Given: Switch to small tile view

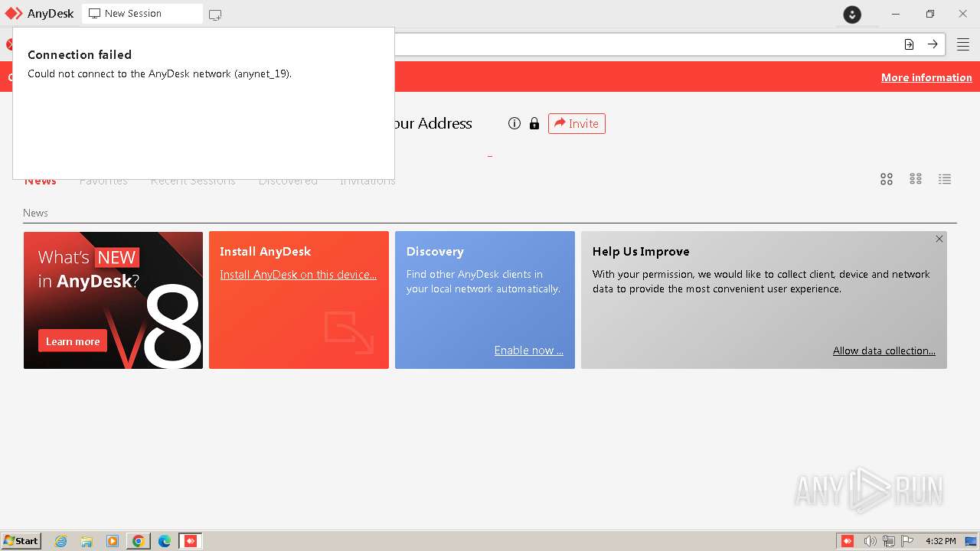Looking at the screenshot, I should 916,179.
